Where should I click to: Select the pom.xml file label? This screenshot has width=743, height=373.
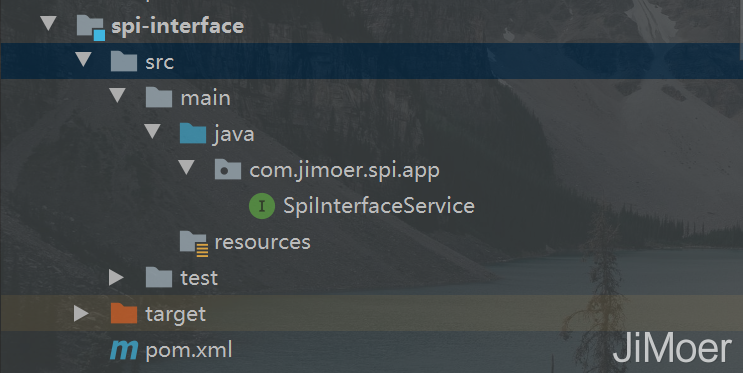(x=189, y=351)
